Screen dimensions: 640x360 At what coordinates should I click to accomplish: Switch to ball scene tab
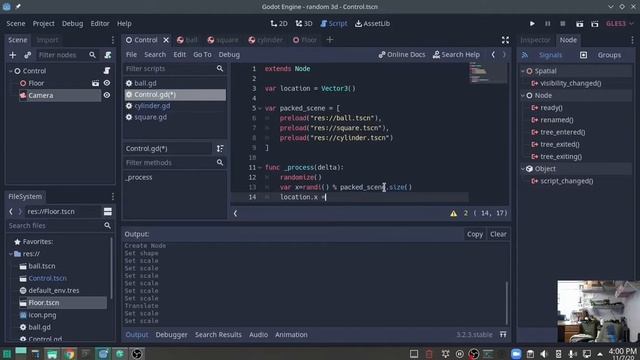[x=187, y=40]
